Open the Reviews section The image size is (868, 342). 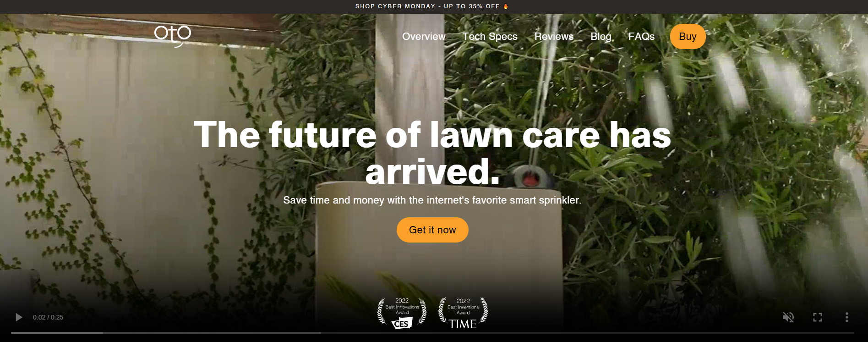(x=554, y=36)
